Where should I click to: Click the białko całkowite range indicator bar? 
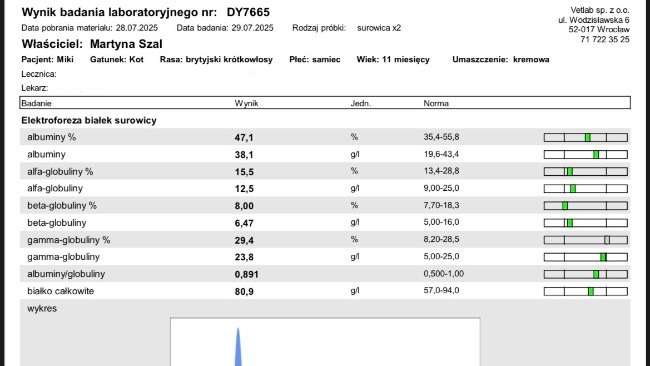[x=586, y=291]
